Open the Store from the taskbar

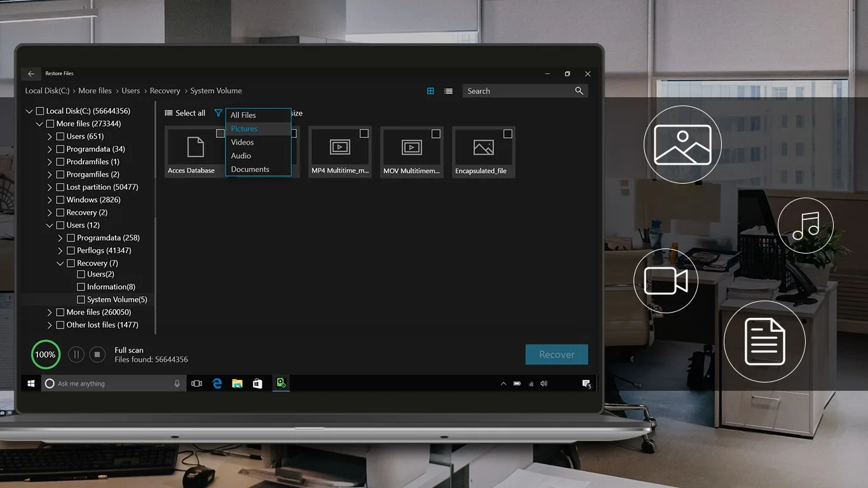pyautogui.click(x=257, y=383)
